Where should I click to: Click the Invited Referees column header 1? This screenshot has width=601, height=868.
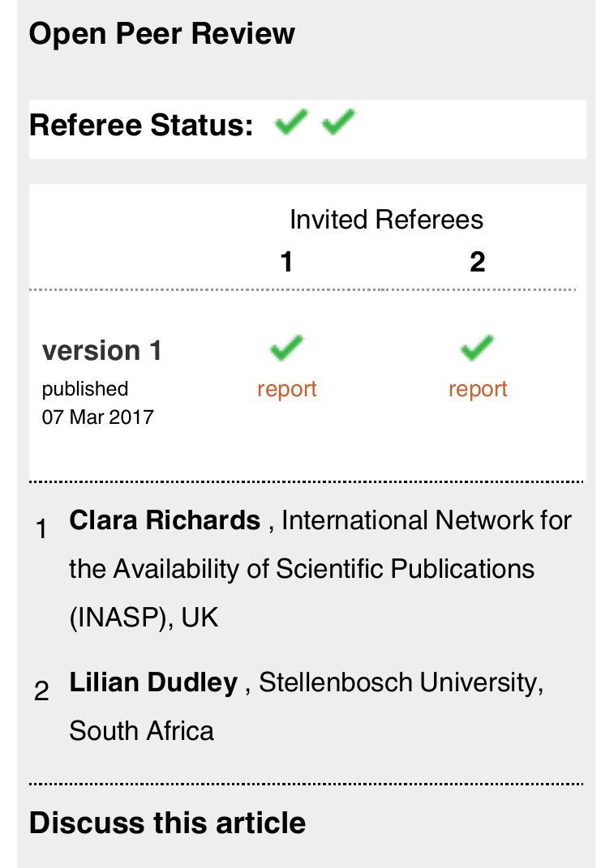286,262
